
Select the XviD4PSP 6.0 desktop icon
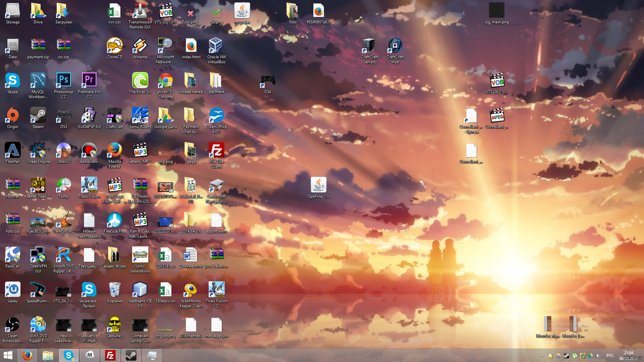click(89, 118)
